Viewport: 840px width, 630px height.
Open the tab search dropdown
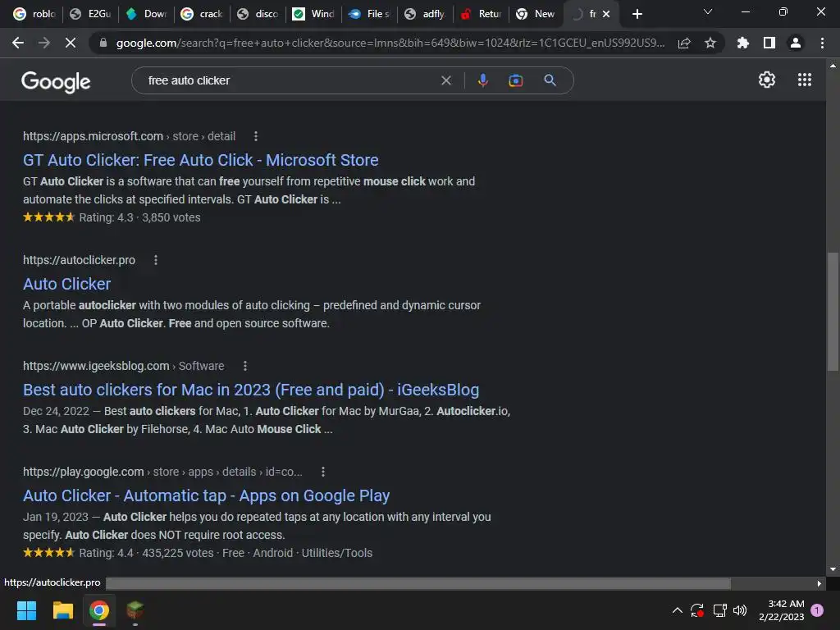point(708,11)
